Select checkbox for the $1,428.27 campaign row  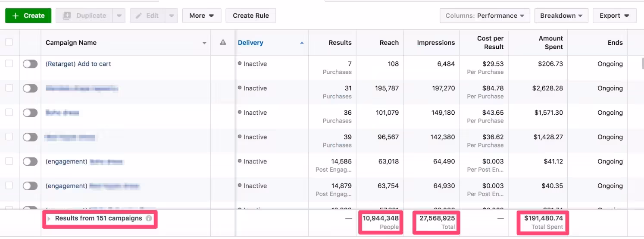coord(9,137)
